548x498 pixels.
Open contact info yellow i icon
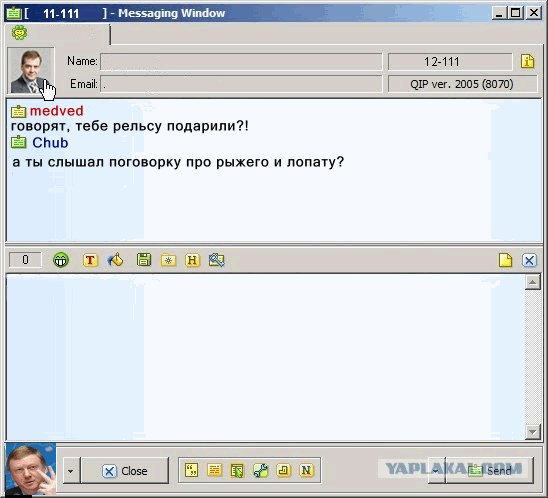pos(528,61)
